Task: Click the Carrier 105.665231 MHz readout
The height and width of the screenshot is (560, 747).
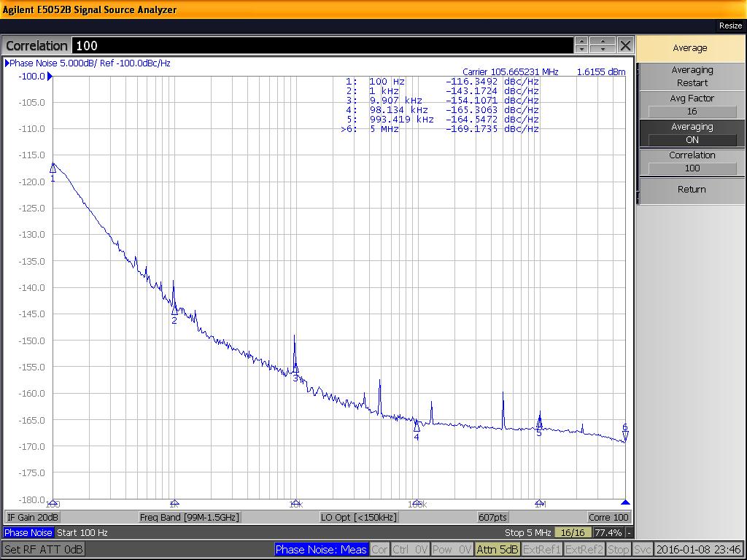Action: (510, 72)
